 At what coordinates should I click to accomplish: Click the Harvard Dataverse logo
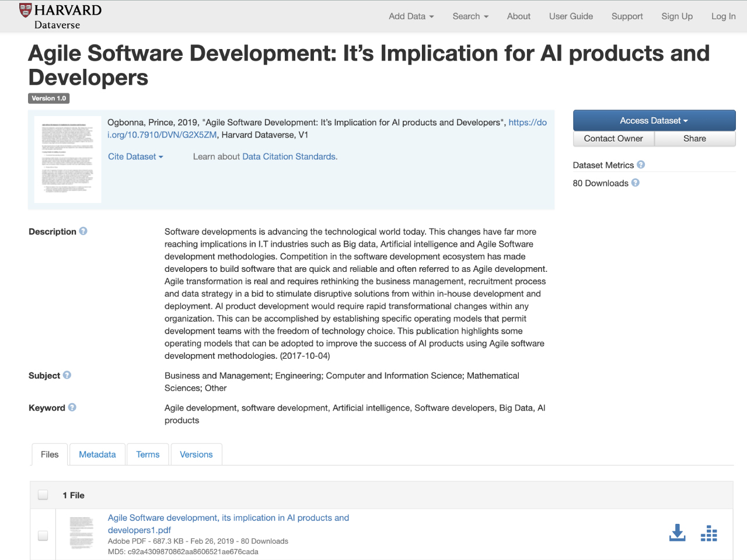pyautogui.click(x=60, y=16)
